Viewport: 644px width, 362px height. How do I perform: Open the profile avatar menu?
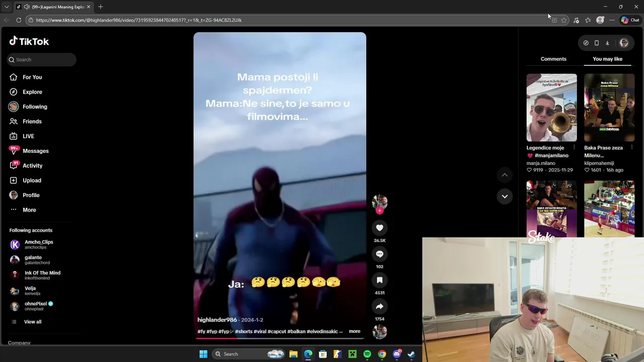(x=624, y=43)
